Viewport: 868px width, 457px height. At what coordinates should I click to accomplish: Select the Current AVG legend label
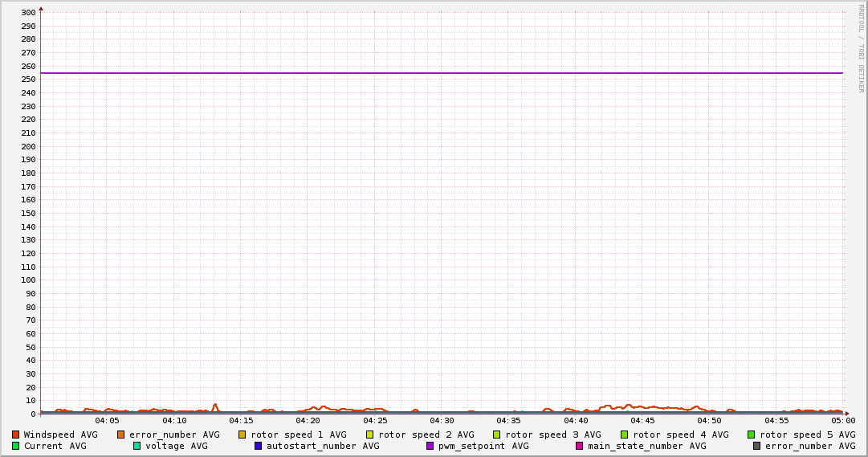tap(55, 446)
